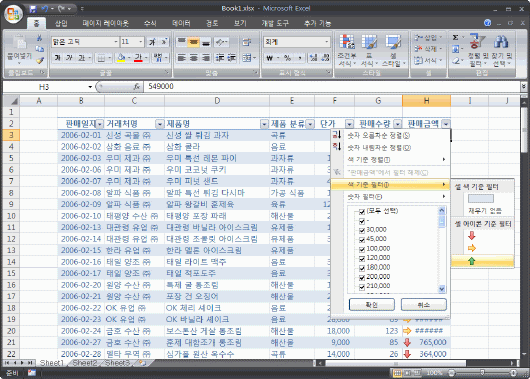Image resolution: width=530 pixels, height=379 pixels.
Task: Click the formula bar value 549000
Action: pos(161,87)
